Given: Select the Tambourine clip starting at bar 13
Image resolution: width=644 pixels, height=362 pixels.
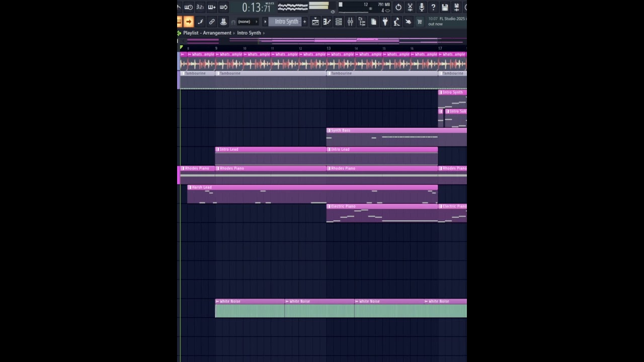Looking at the screenshot, I should (382, 79).
